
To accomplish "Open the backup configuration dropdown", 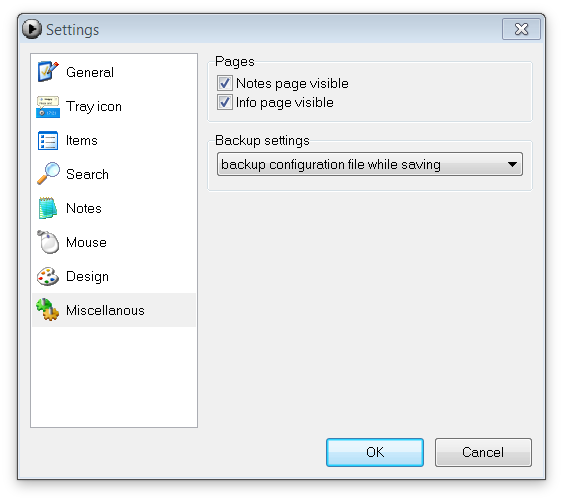I will coord(369,164).
